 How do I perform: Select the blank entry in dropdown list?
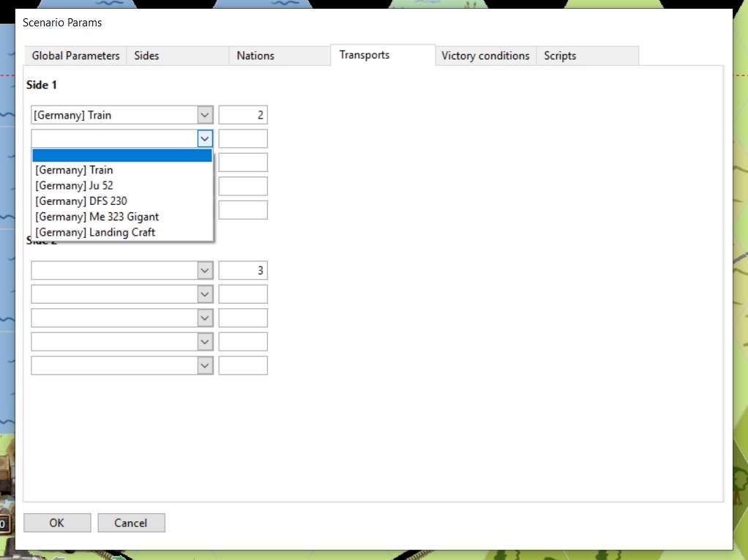(121, 155)
